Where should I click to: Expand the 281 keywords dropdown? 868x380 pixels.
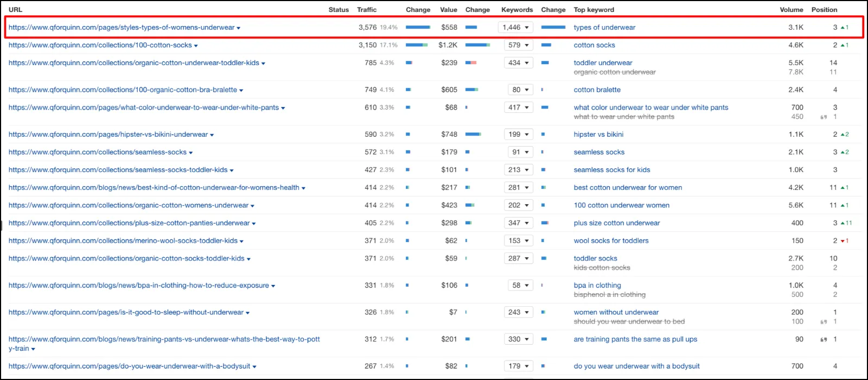pyautogui.click(x=519, y=187)
